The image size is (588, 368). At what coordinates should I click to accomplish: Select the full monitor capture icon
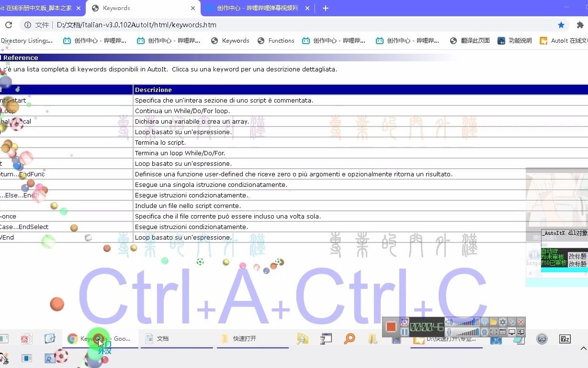click(511, 333)
